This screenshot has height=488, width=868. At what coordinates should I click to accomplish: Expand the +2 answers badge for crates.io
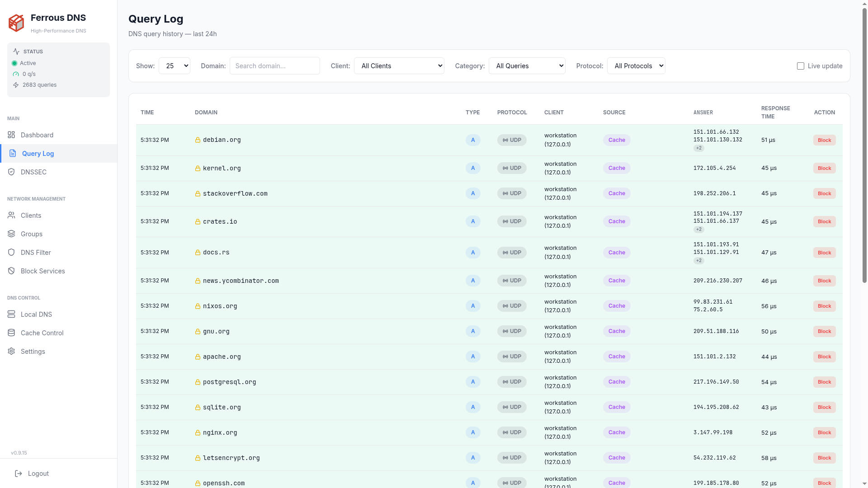699,230
